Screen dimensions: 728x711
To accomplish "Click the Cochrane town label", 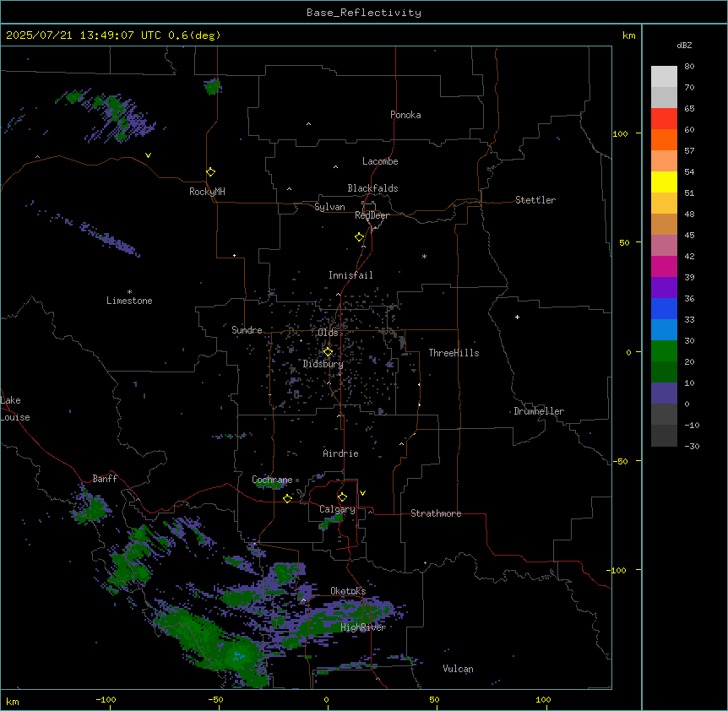I will pyautogui.click(x=272, y=480).
